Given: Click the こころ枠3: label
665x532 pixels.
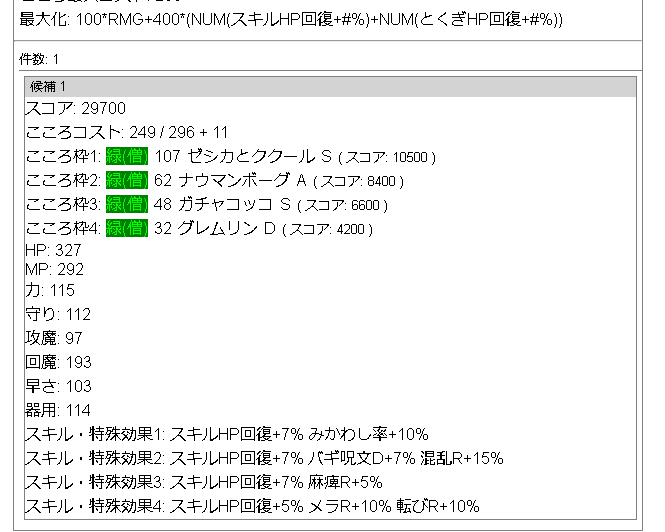Looking at the screenshot, I should (x=64, y=204).
